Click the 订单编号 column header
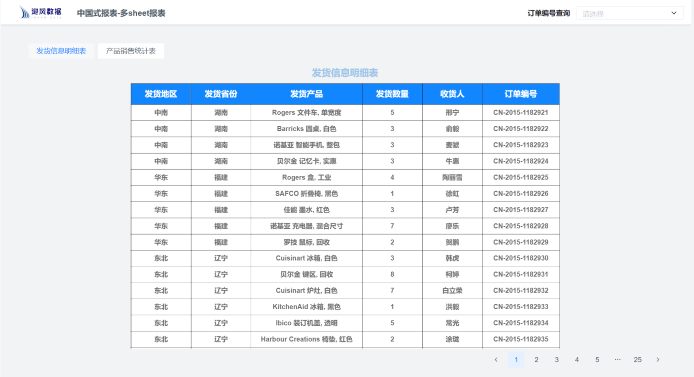694x377 pixels. [x=521, y=94]
